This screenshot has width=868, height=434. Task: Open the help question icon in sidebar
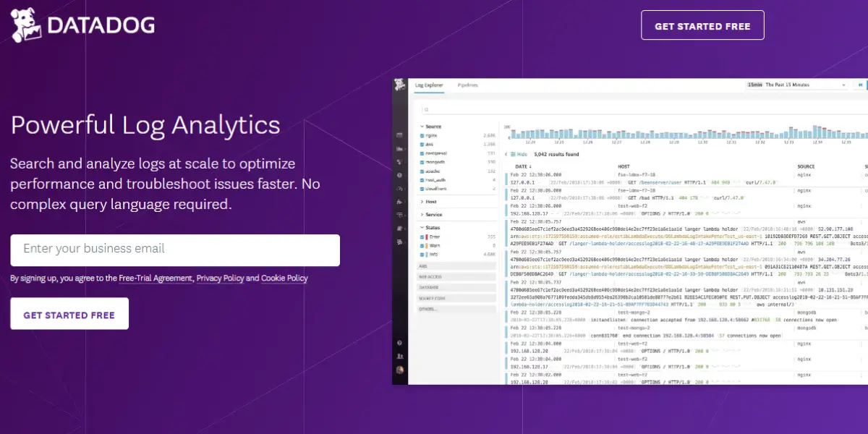click(x=399, y=343)
